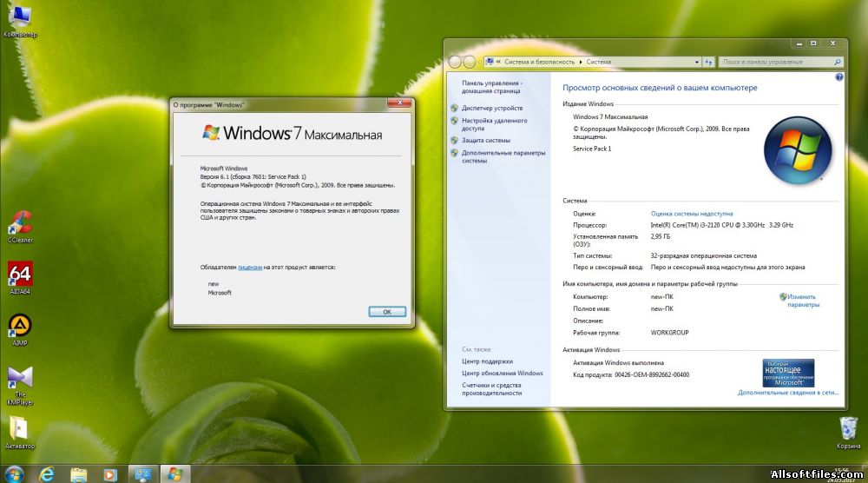Open Дополнительные параметры системы link
The width and height of the screenshot is (868, 483).
coord(503,156)
